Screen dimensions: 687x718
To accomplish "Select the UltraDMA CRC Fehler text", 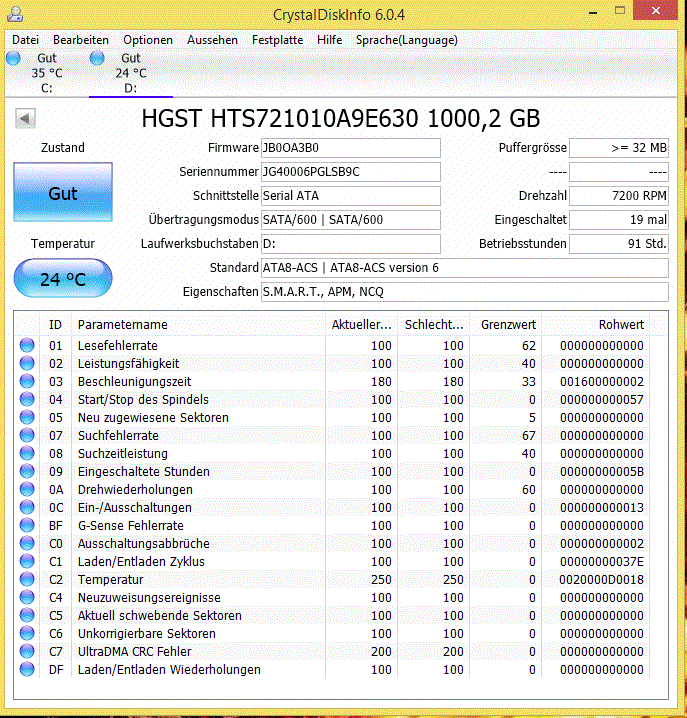I will point(135,652).
